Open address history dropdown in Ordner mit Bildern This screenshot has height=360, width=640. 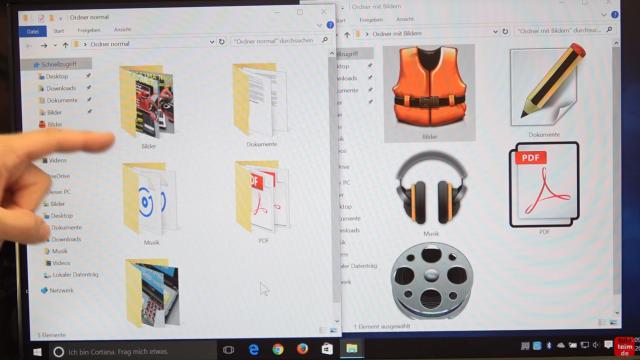[x=495, y=31]
